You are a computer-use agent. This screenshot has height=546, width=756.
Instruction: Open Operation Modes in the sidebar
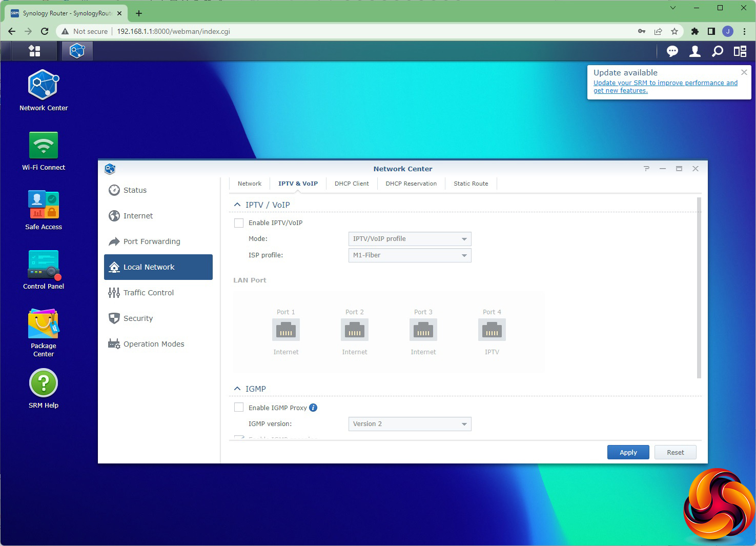coord(158,344)
